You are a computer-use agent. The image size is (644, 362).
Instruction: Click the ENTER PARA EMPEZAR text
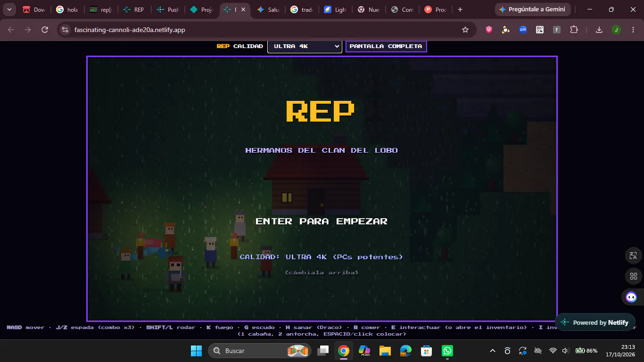(x=322, y=221)
